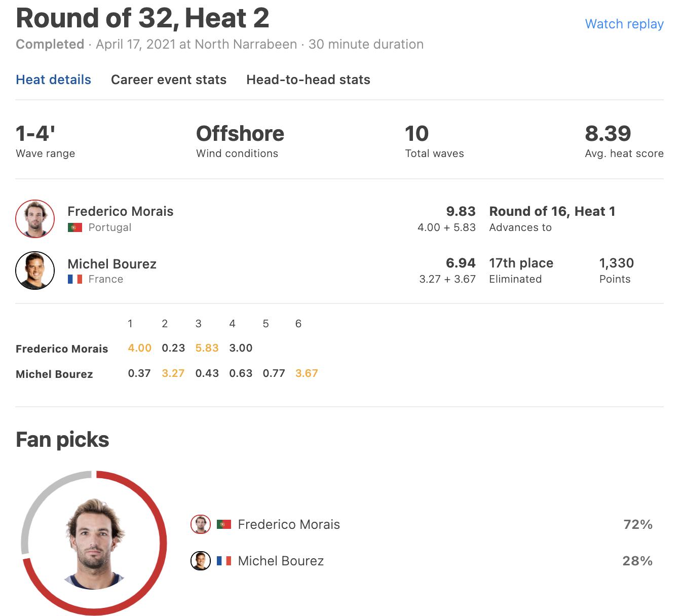Select Michel Bourez's 3.67 wave score
684x616 pixels.
[307, 373]
